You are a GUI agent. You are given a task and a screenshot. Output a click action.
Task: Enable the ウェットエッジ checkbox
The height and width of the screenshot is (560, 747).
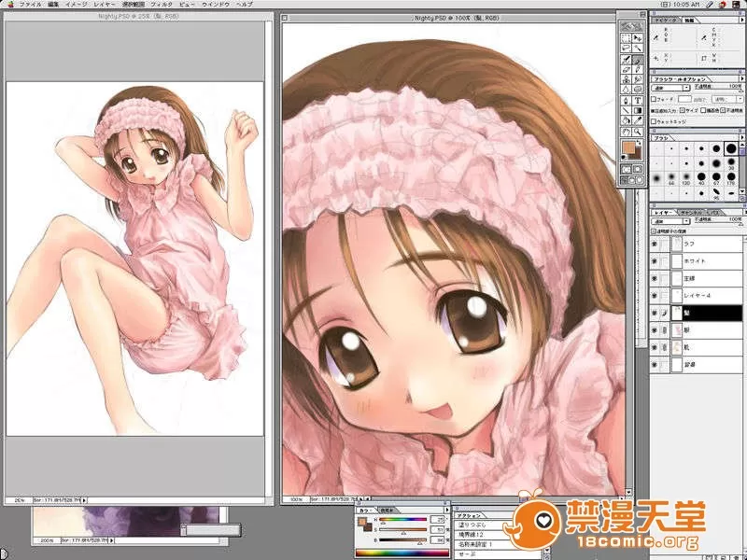point(654,120)
